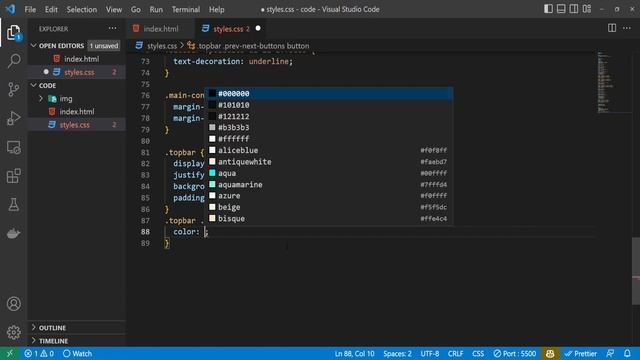Click the Prettier status bar item
Viewport: 640px width, 360px height.
[580, 353]
